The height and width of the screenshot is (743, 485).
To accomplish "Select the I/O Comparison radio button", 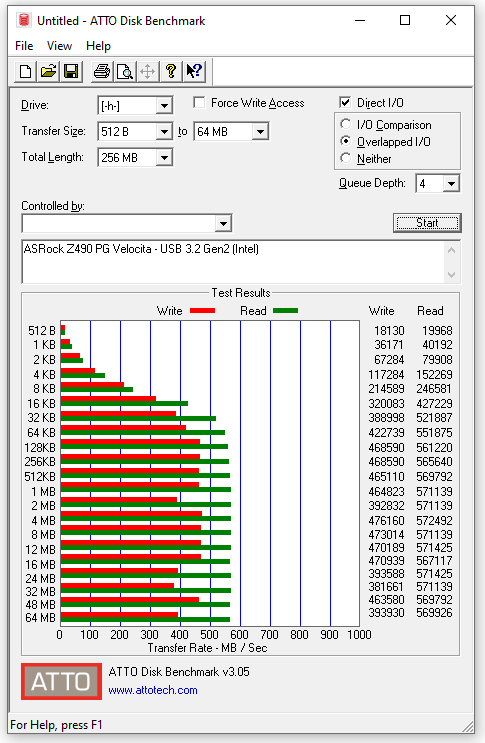I will pyautogui.click(x=346, y=124).
